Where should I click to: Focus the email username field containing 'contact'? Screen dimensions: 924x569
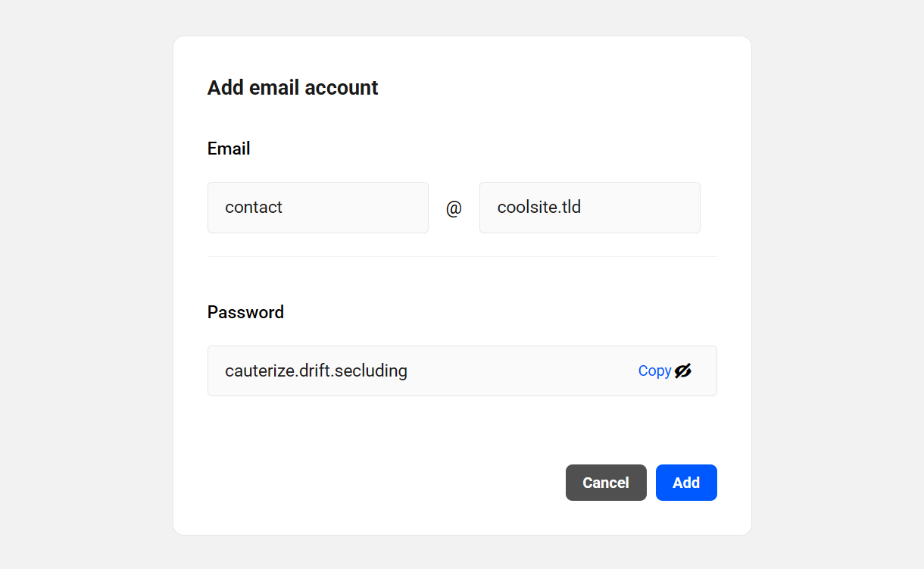pyautogui.click(x=317, y=208)
